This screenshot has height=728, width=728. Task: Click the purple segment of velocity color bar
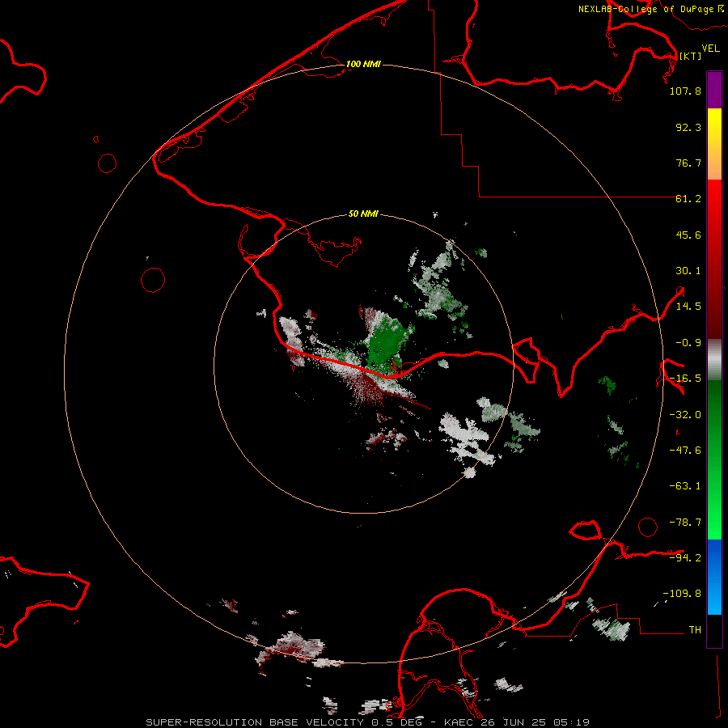(714, 90)
